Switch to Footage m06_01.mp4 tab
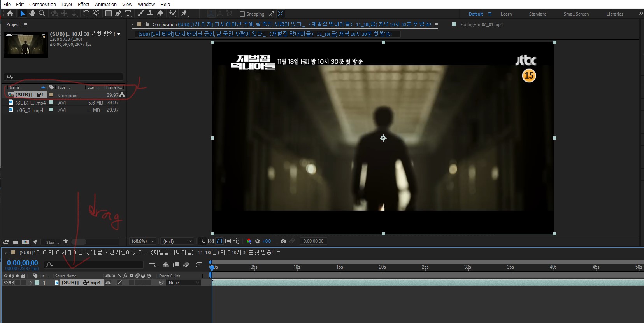 pos(481,24)
